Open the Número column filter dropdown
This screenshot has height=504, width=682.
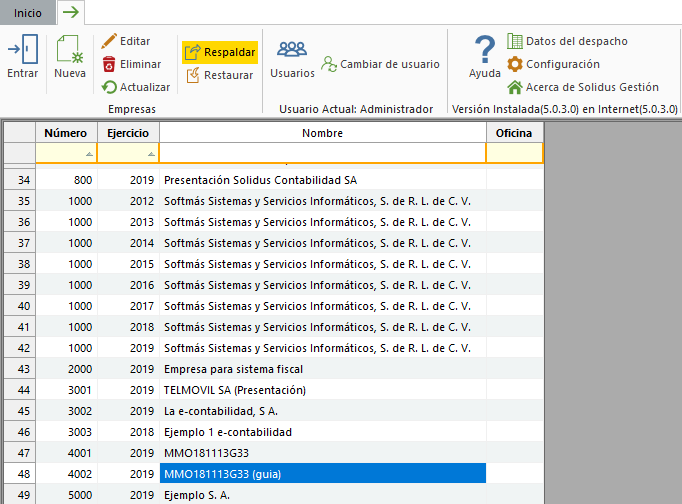pyautogui.click(x=90, y=154)
